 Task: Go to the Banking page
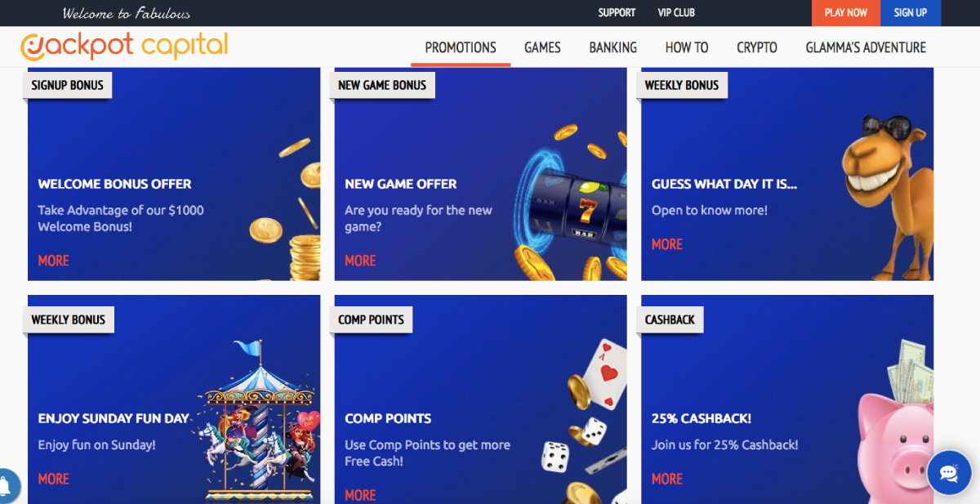(x=613, y=47)
